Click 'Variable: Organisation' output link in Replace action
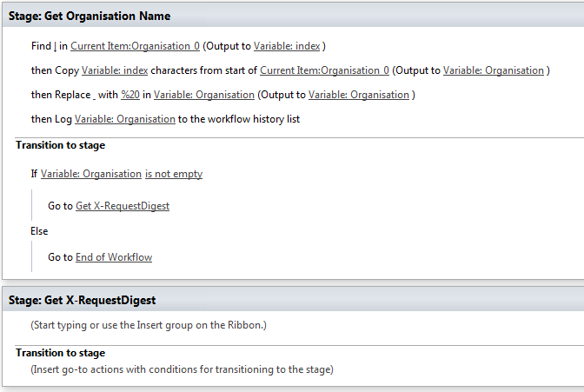This screenshot has height=392, width=584. point(359,95)
